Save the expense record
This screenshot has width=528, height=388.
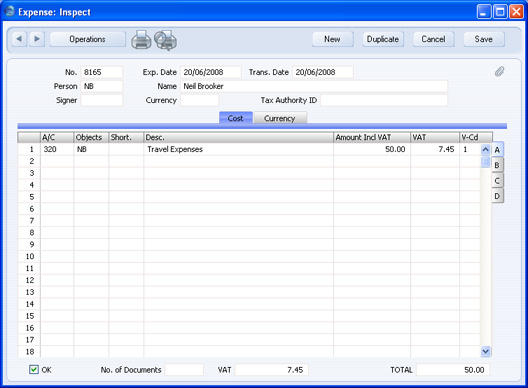(484, 39)
